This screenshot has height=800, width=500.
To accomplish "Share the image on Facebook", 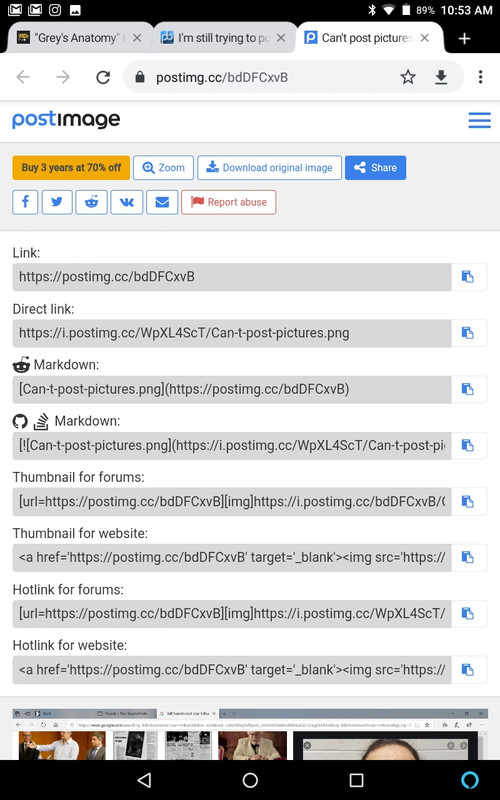I will click(26, 202).
